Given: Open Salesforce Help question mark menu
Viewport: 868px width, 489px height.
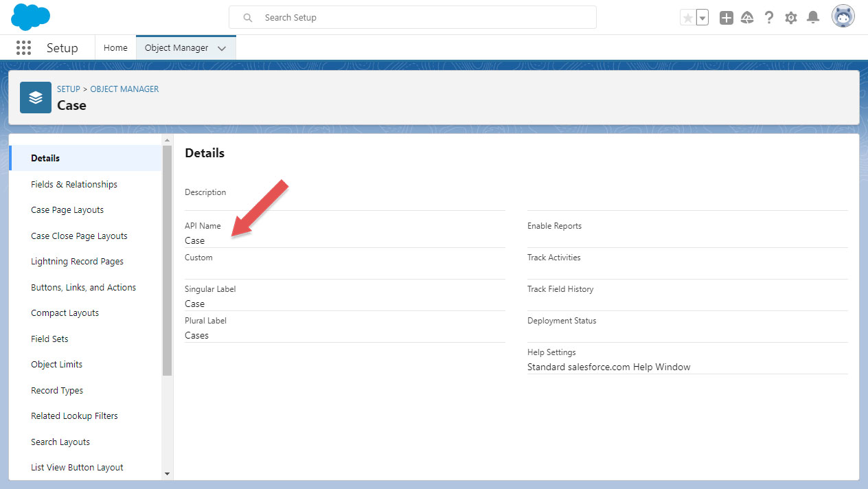Looking at the screenshot, I should click(x=768, y=16).
